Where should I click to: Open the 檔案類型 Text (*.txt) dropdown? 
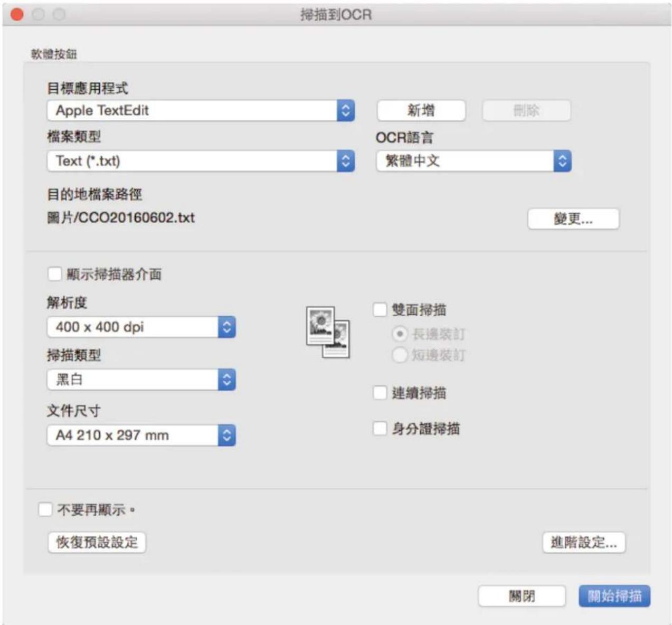tap(201, 161)
